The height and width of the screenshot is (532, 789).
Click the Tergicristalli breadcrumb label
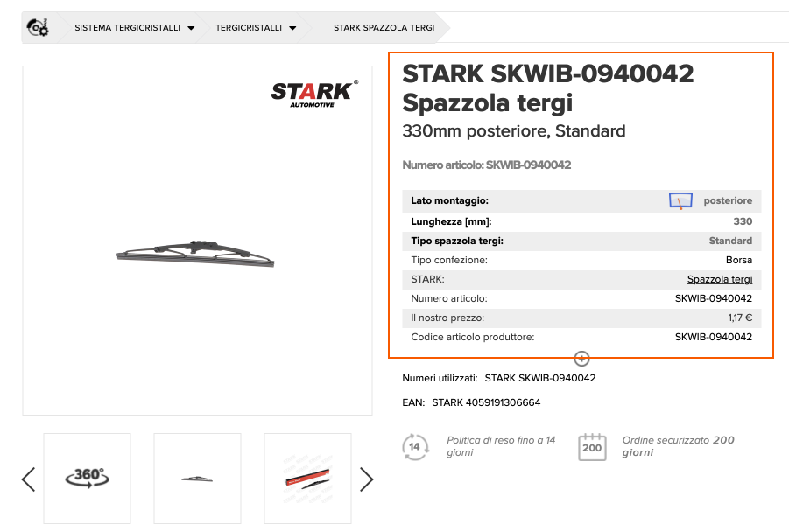point(249,28)
